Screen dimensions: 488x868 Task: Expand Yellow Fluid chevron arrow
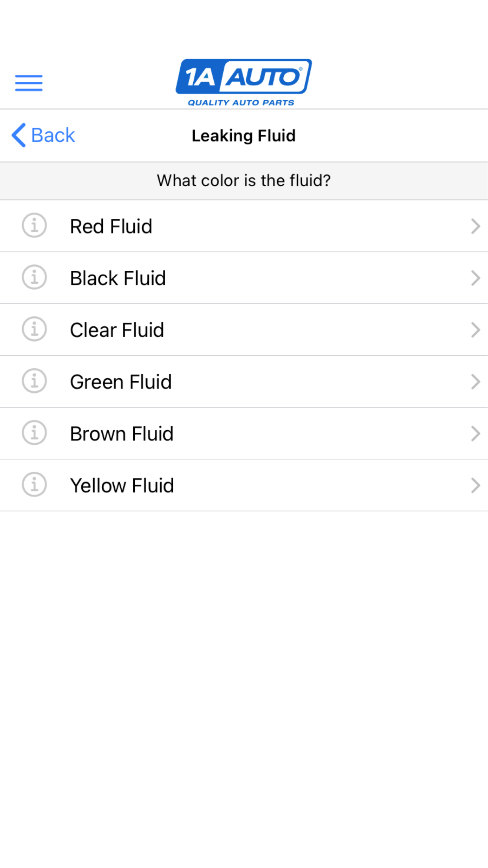point(475,486)
